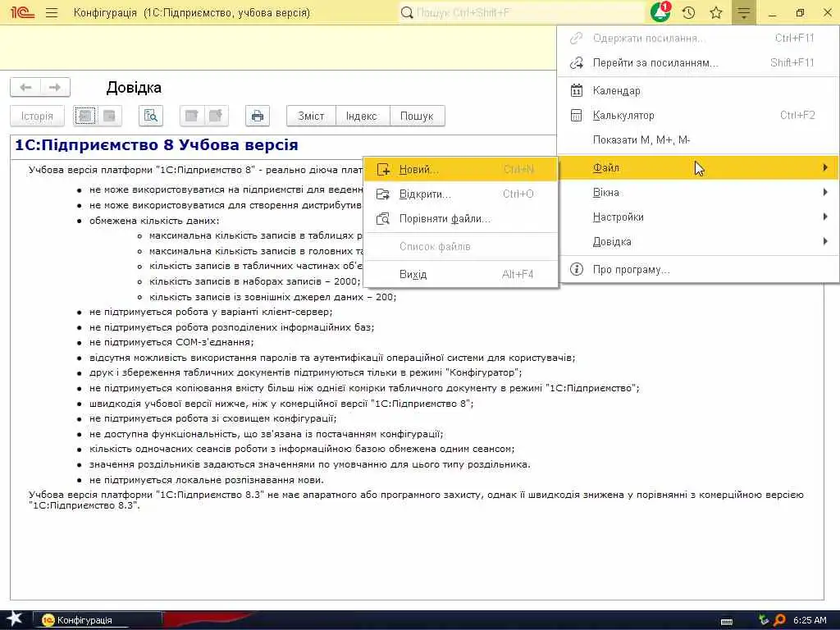
Task: Click text 'не підтримується COM-з'єднання;'
Action: pos(172,342)
